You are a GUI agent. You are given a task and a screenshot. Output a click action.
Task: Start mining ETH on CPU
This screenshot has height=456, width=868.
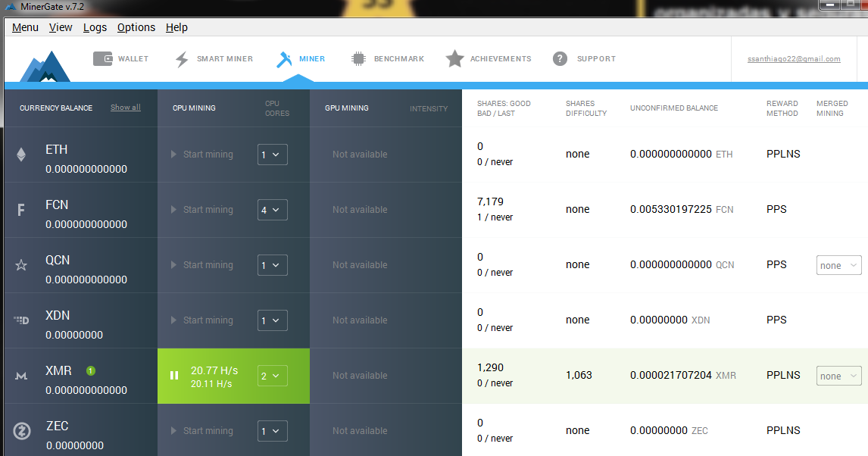pos(202,155)
